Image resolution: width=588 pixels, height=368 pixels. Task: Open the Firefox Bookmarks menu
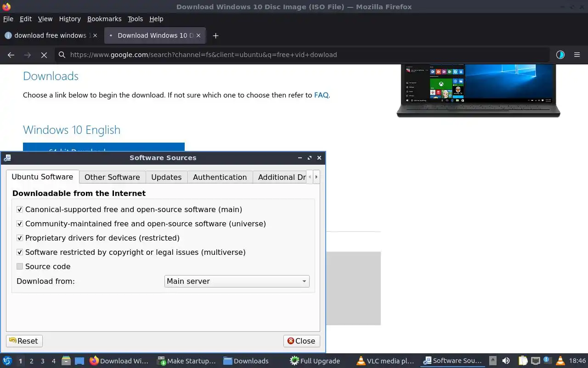click(x=104, y=19)
